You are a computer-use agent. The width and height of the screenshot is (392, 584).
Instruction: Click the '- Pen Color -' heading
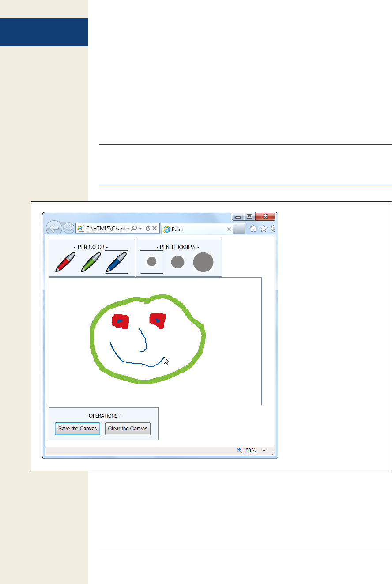tap(90, 247)
